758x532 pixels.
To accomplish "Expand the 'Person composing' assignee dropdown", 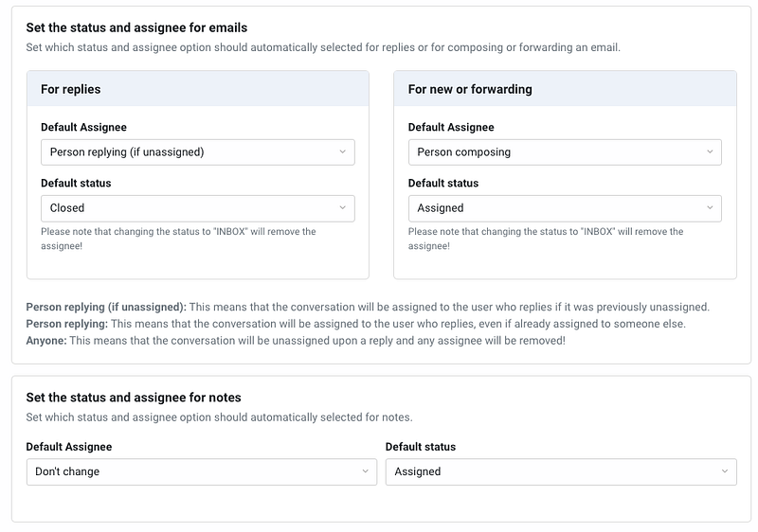I will coord(564,151).
